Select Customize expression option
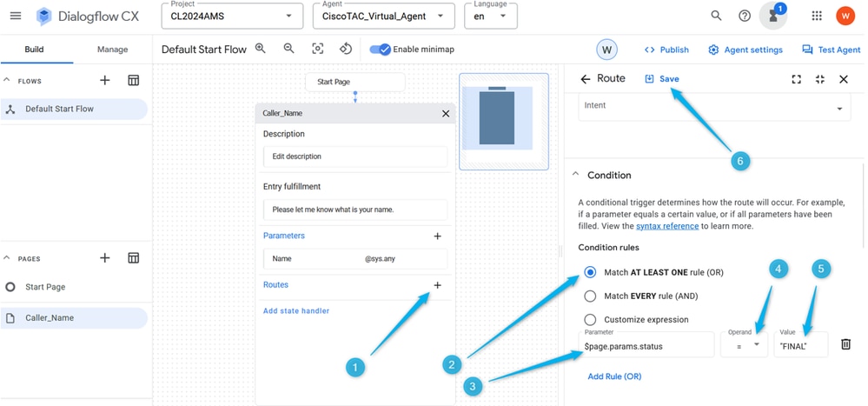Image resolution: width=868 pixels, height=406 pixels. pyautogui.click(x=591, y=320)
